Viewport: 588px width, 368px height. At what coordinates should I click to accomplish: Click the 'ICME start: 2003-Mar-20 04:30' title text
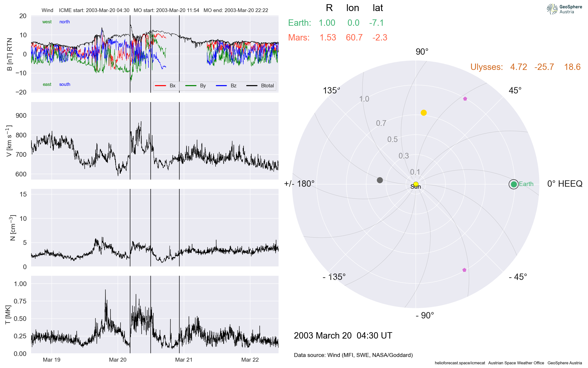pyautogui.click(x=94, y=10)
